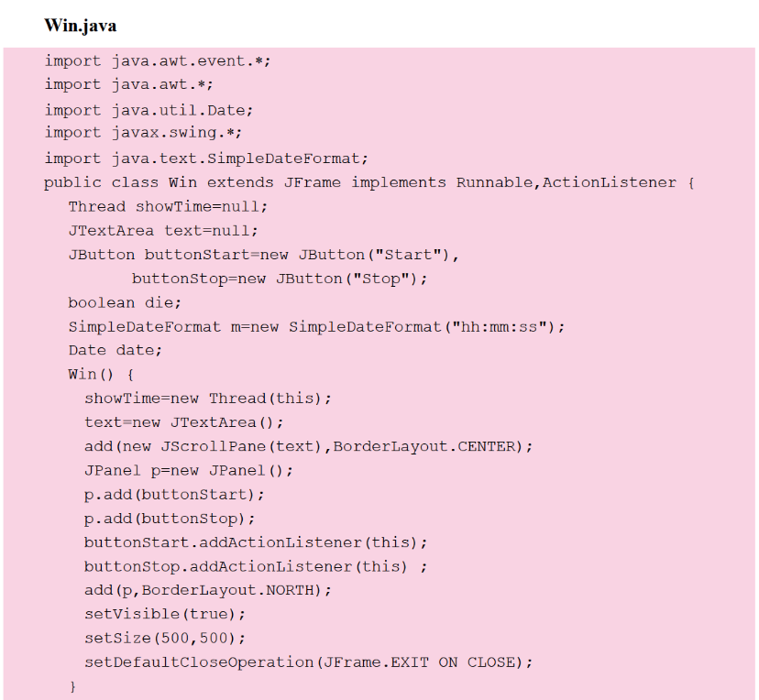Viewport: 759px width, 700px height.
Task: Click the buttonStop=new JButton("Stop") line
Action: (280, 279)
